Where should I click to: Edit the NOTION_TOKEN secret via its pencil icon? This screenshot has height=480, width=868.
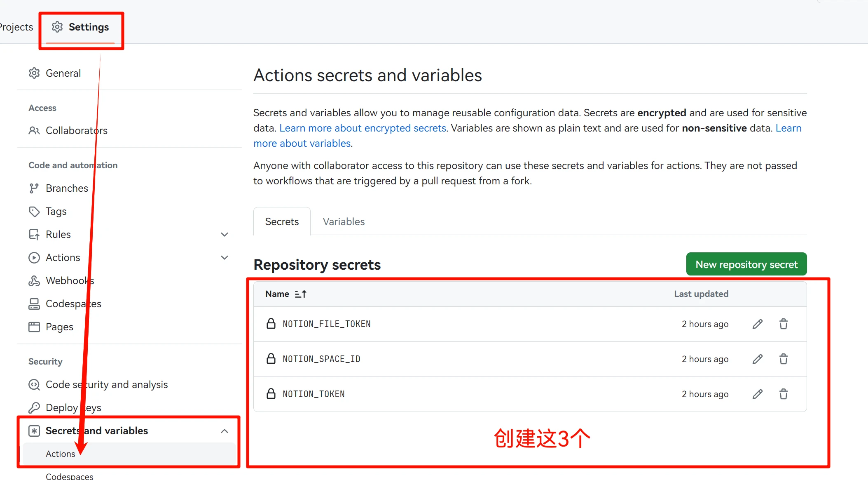[x=757, y=394]
